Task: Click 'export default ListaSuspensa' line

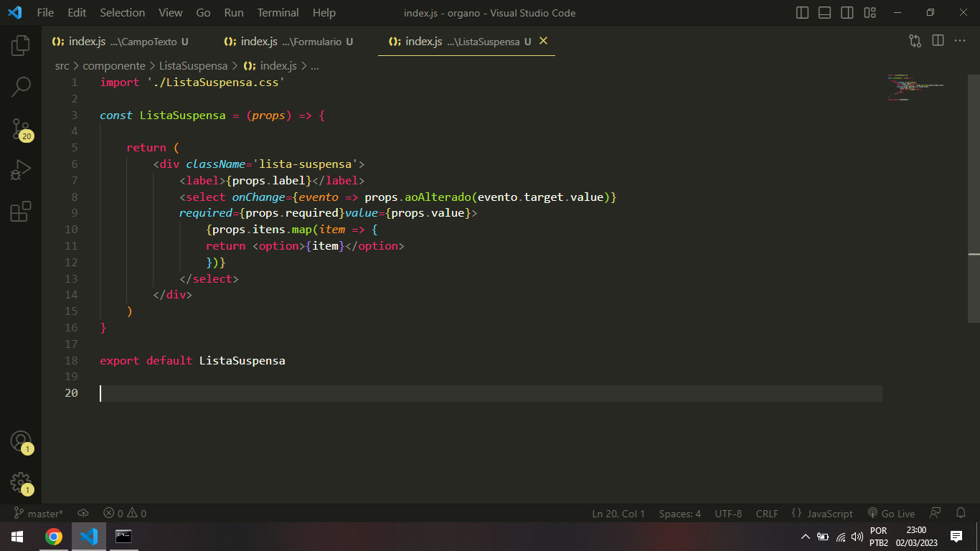Action: coord(192,360)
